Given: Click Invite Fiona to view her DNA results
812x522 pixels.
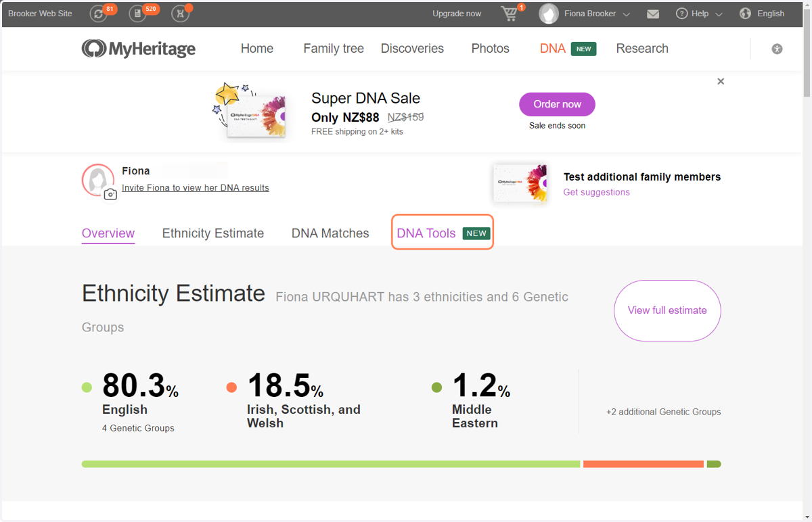Looking at the screenshot, I should tap(196, 188).
